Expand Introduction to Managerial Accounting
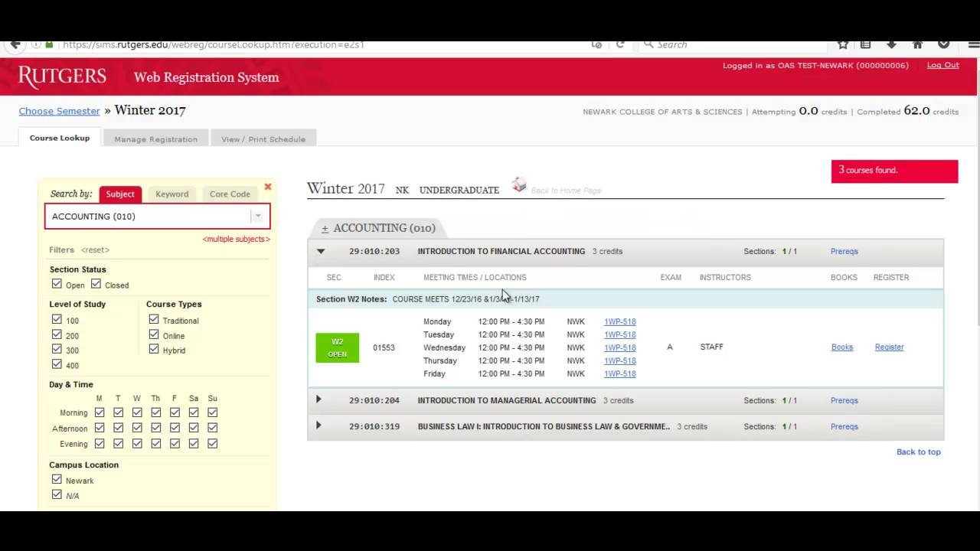980x551 pixels. (x=318, y=399)
